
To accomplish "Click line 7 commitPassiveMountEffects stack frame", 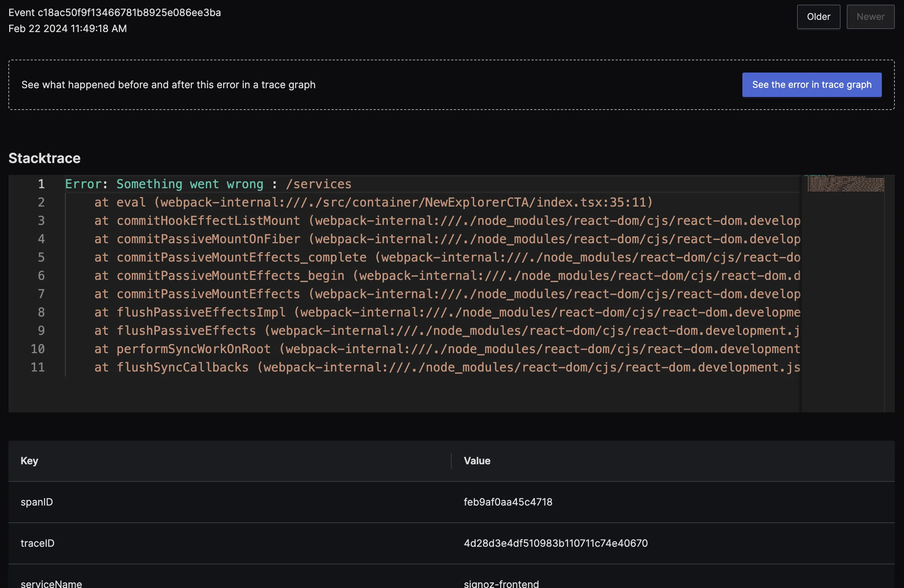I will (x=447, y=294).
